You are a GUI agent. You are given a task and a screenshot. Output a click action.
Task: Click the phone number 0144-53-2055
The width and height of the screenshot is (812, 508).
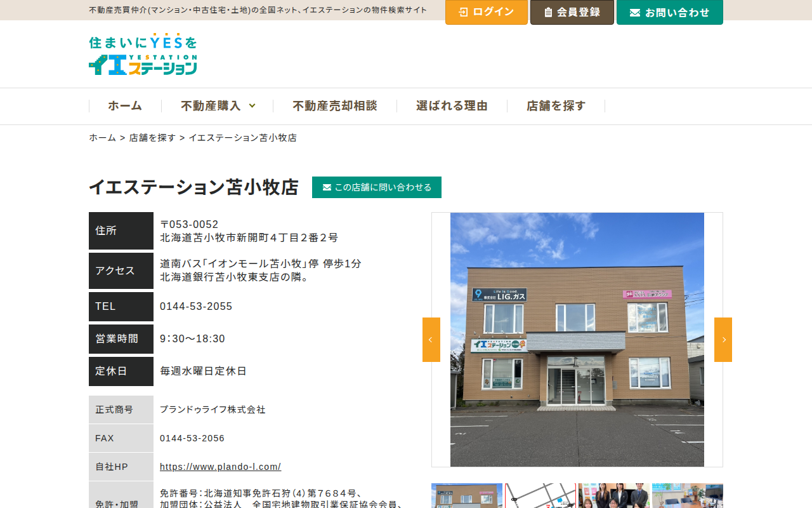196,307
